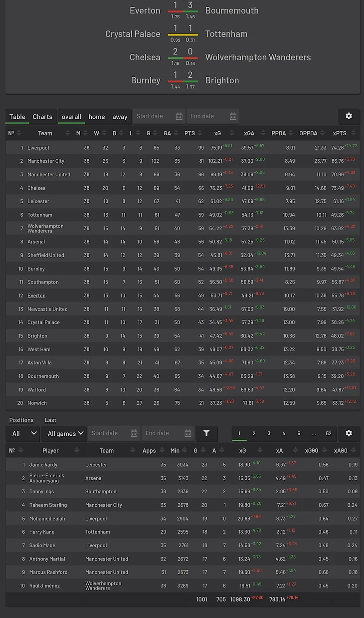Click the players filter funnel icon

(206, 433)
